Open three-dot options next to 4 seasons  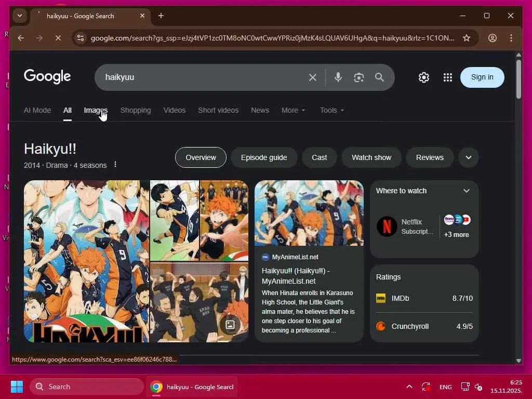pyautogui.click(x=115, y=165)
